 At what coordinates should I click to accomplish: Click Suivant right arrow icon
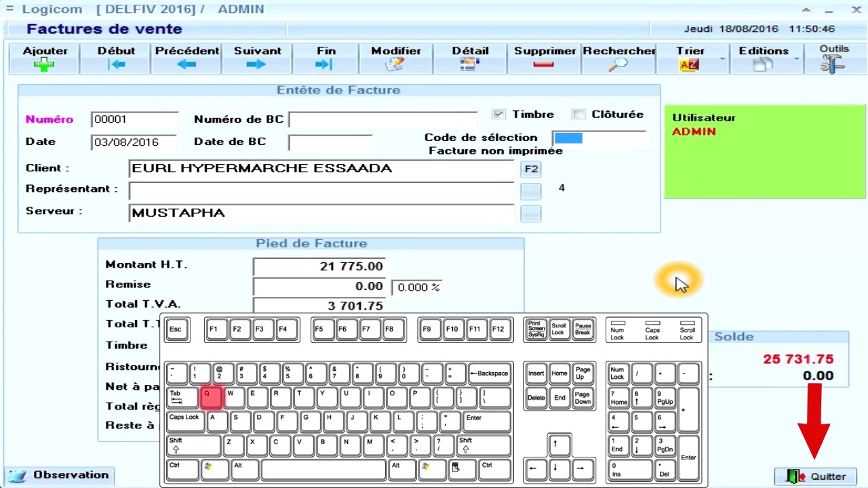tap(256, 64)
